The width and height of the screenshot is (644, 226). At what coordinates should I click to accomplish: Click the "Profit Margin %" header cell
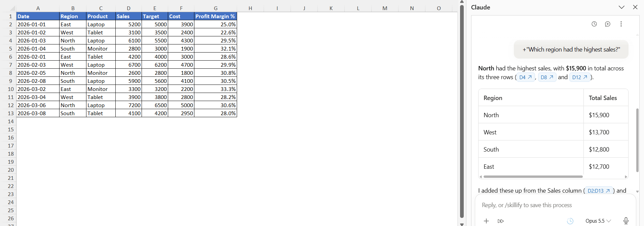click(216, 16)
